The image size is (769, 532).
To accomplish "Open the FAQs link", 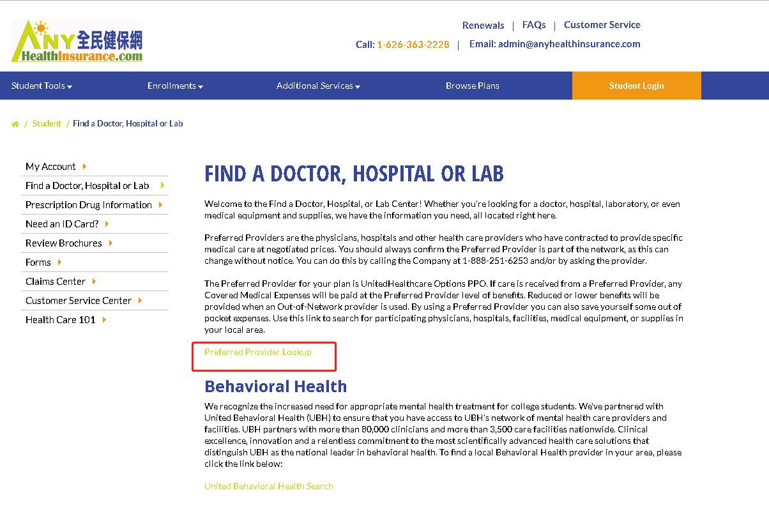I will pos(534,25).
